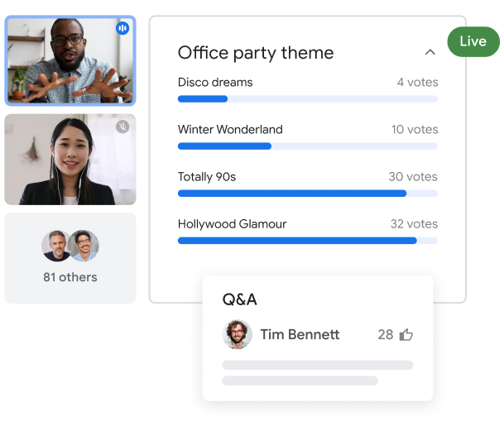Image resolution: width=504 pixels, height=421 pixels.
Task: Open the 81 others participants tile
Action: coord(70,258)
